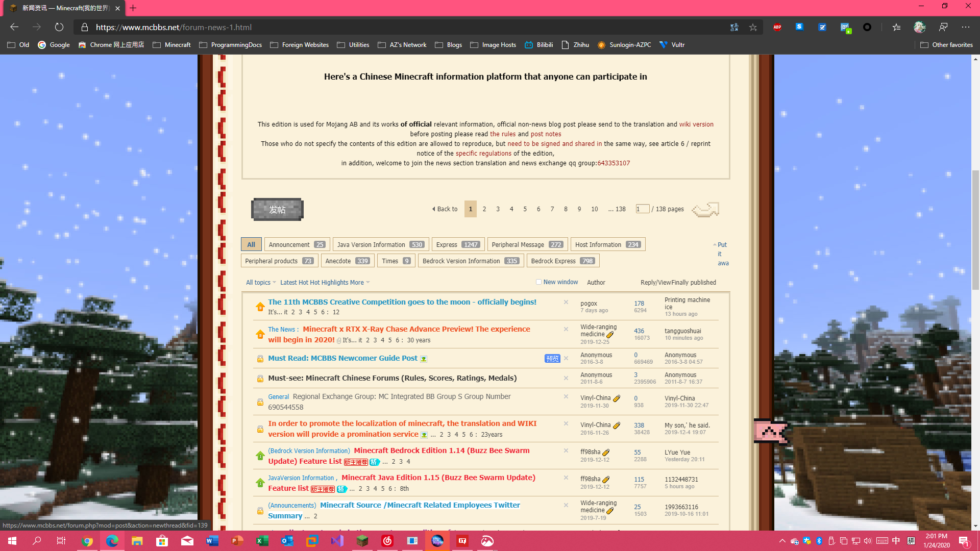Dismiss the Must Read Newcomer Guide thread

click(x=566, y=358)
